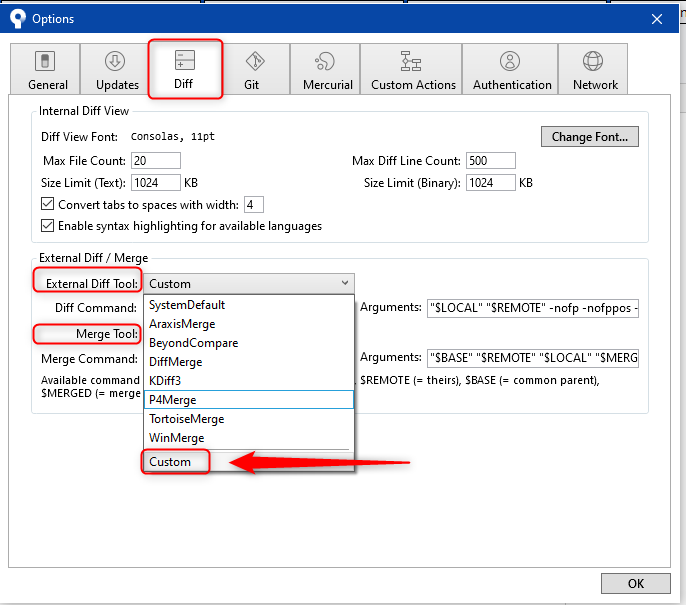Open the General tab icon
Viewport: 686px width, 605px height.
[x=45, y=61]
